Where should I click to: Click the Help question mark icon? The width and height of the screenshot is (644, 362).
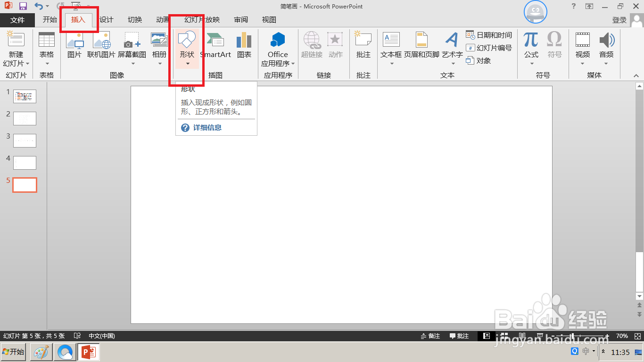pyautogui.click(x=573, y=6)
